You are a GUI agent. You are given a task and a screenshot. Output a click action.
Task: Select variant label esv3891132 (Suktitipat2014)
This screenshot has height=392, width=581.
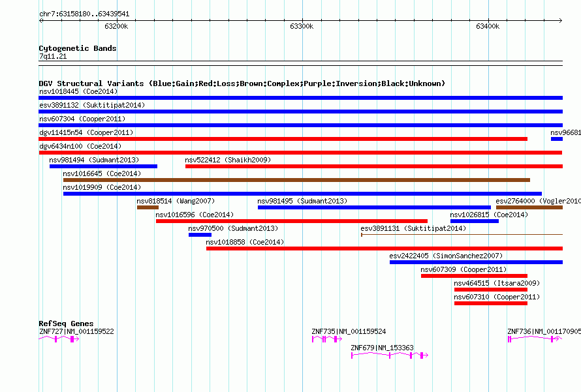point(92,105)
